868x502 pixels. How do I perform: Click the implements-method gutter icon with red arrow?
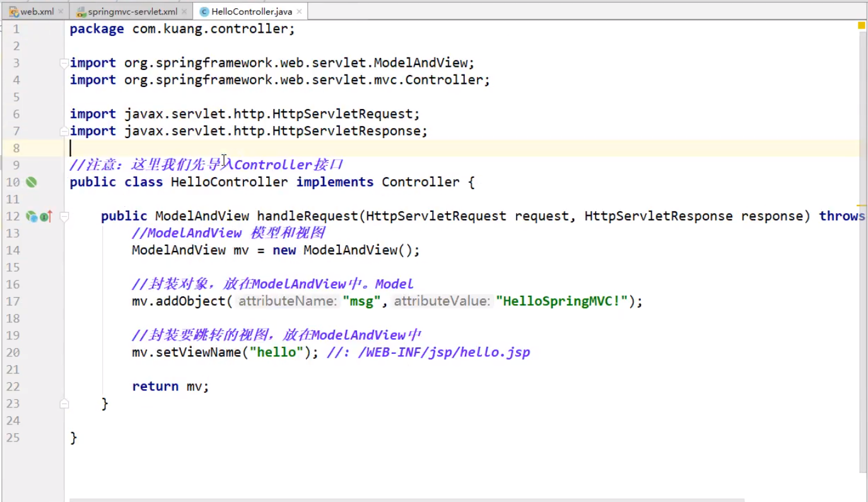(45, 216)
